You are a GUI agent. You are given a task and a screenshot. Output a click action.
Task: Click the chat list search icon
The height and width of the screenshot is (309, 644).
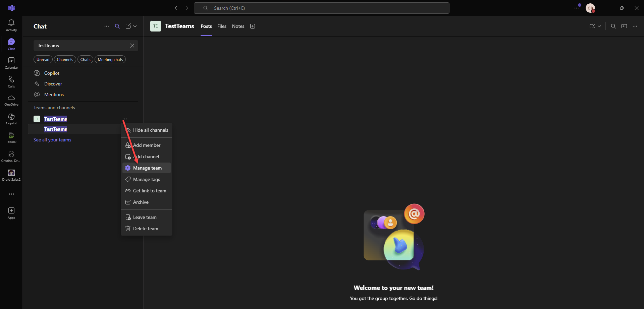tap(117, 26)
